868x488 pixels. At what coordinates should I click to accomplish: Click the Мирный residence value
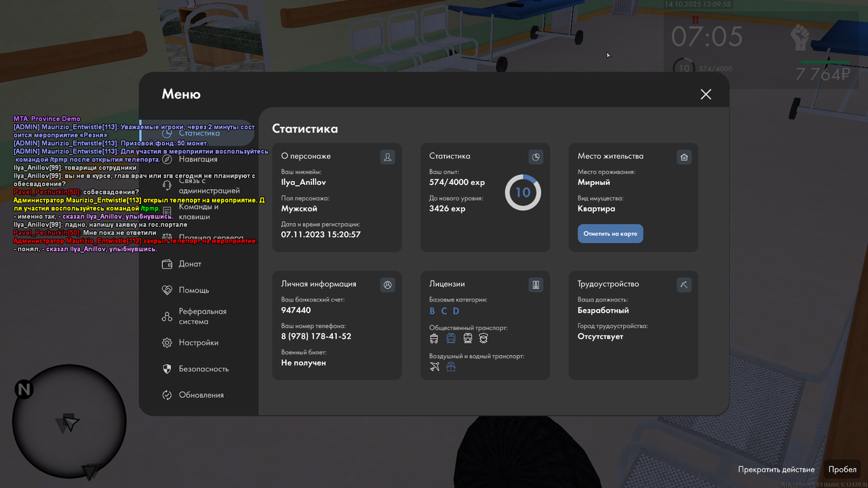click(594, 182)
